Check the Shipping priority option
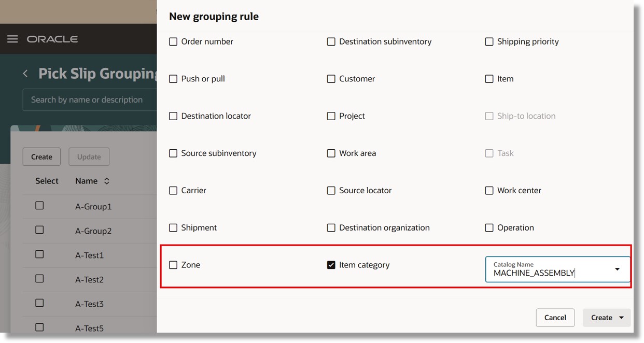 [x=489, y=41]
